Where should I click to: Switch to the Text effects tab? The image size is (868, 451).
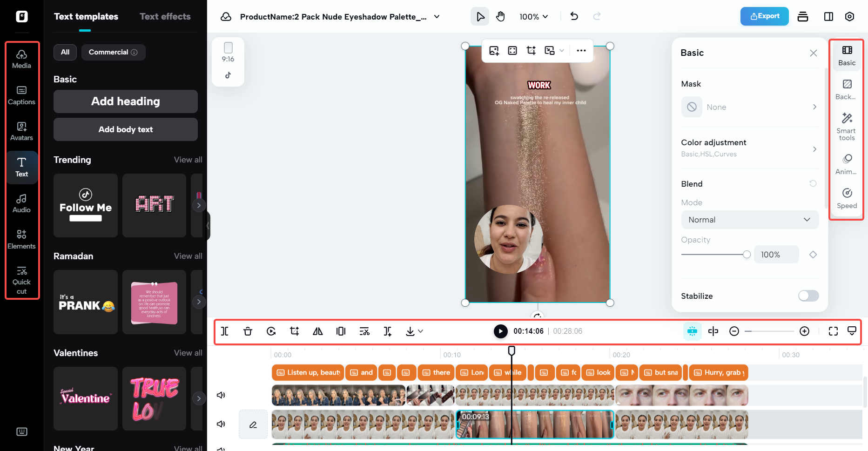tap(165, 16)
